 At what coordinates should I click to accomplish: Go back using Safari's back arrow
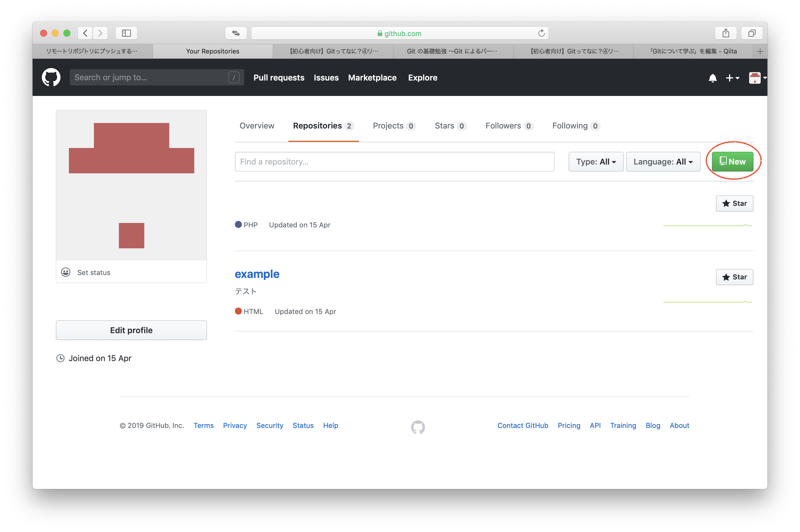pyautogui.click(x=85, y=33)
